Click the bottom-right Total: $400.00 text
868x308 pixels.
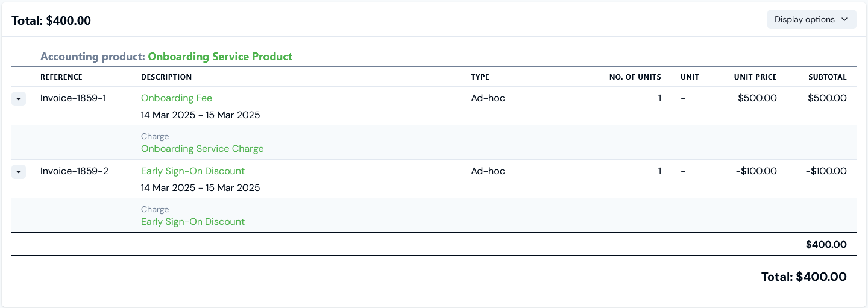click(x=804, y=277)
